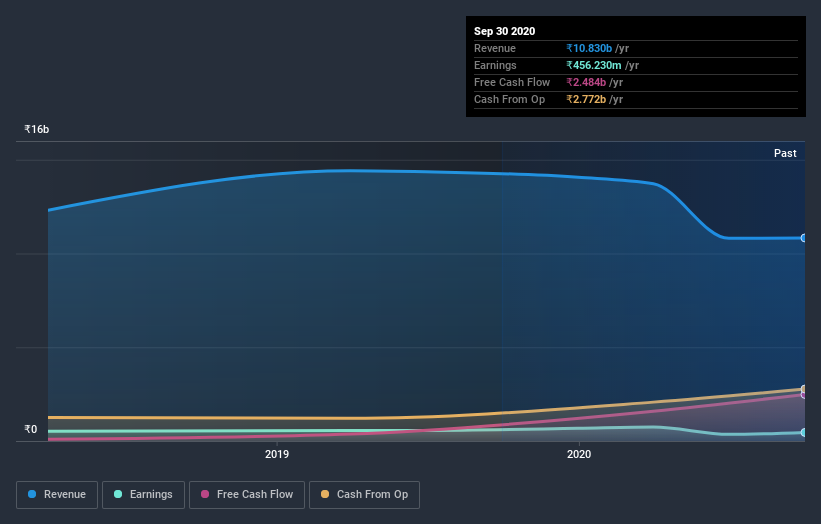Click the ₹10.830b revenue value

click(x=589, y=48)
